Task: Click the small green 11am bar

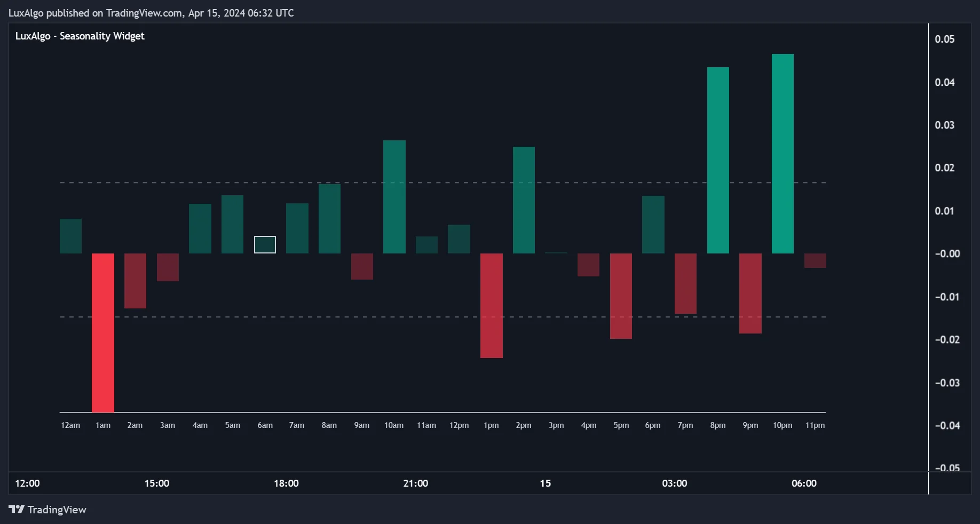Action: pyautogui.click(x=426, y=245)
